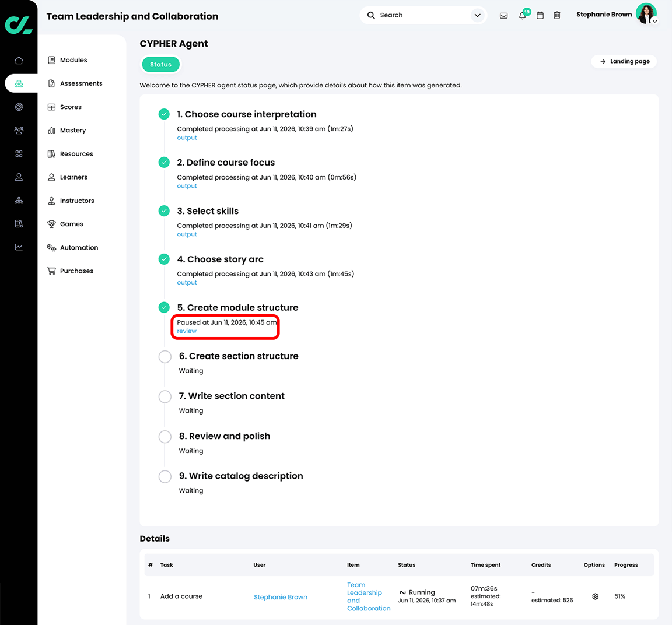Open the single user icon in the rail
The image size is (672, 625).
(x=19, y=177)
